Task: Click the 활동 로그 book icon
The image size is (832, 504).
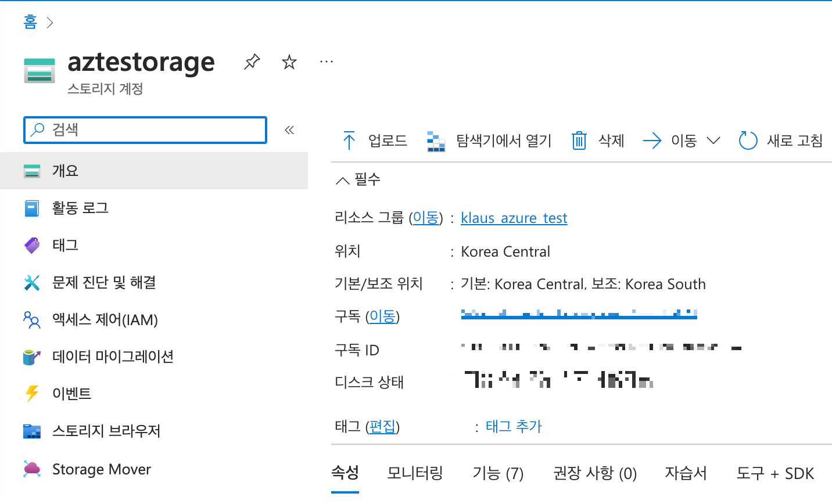Action: [32, 208]
